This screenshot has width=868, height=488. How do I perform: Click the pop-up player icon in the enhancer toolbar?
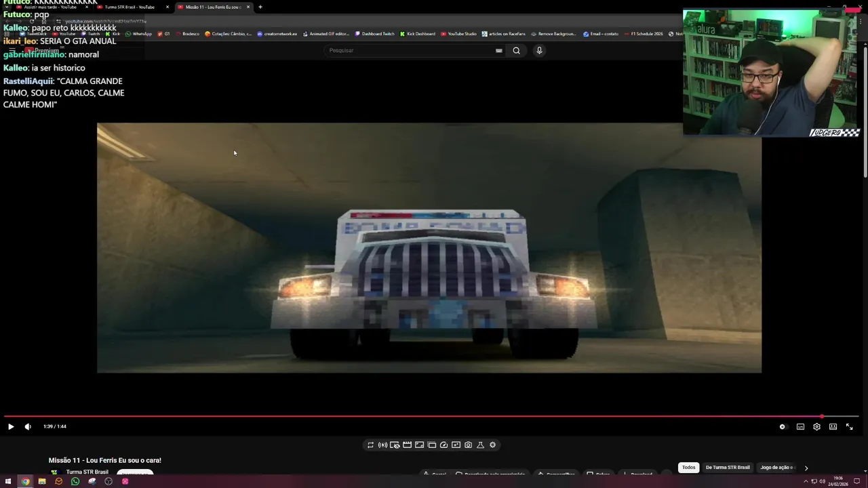[x=431, y=445]
